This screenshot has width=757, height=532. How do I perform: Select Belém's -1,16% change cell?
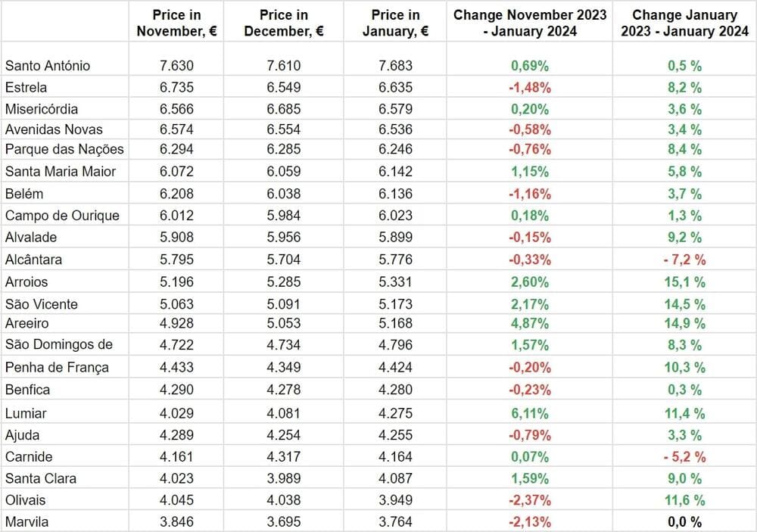tap(530, 194)
